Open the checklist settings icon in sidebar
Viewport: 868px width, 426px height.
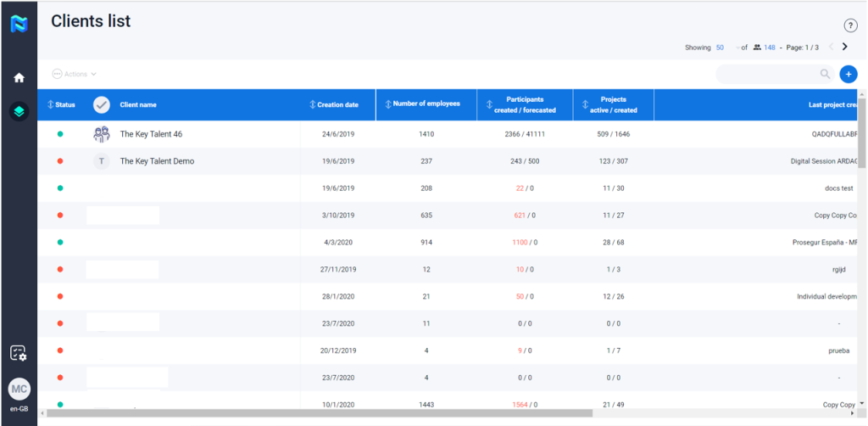pyautogui.click(x=19, y=353)
